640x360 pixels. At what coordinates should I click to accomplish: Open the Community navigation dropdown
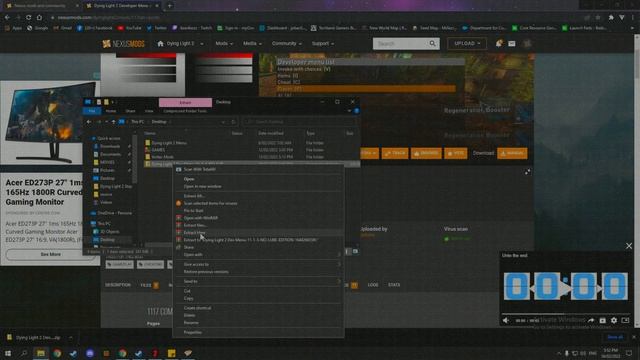[x=287, y=44]
